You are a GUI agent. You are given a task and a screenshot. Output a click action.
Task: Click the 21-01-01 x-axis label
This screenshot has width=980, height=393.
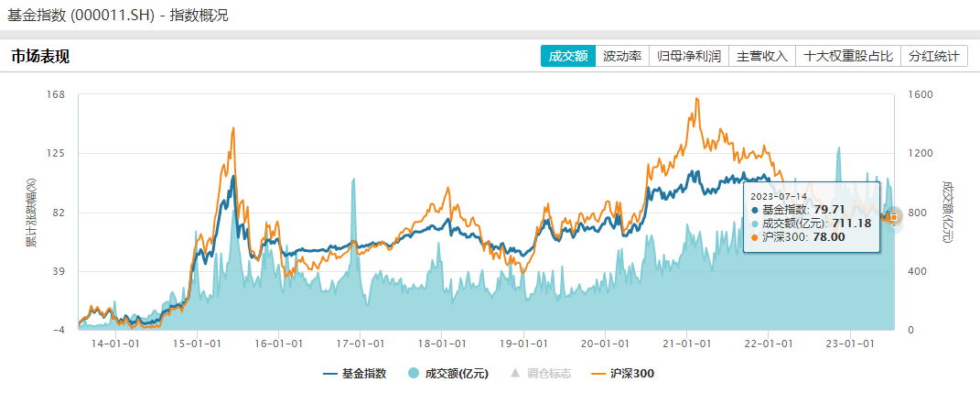click(686, 344)
